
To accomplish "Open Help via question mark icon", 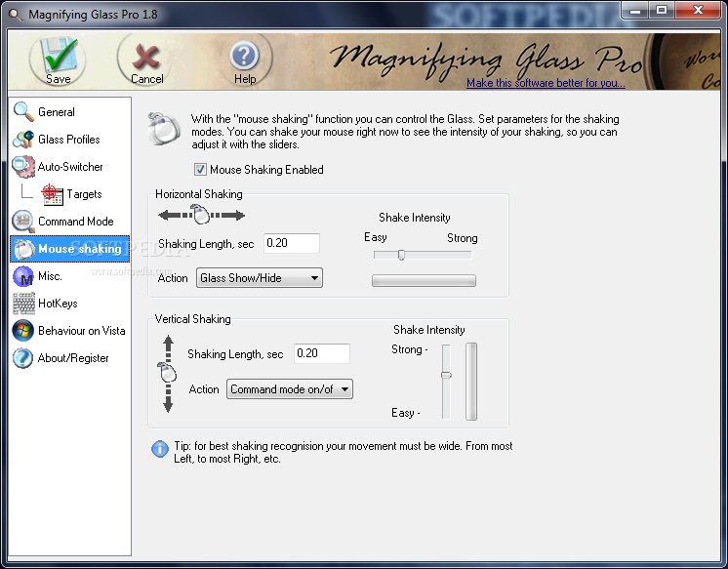I will (244, 56).
